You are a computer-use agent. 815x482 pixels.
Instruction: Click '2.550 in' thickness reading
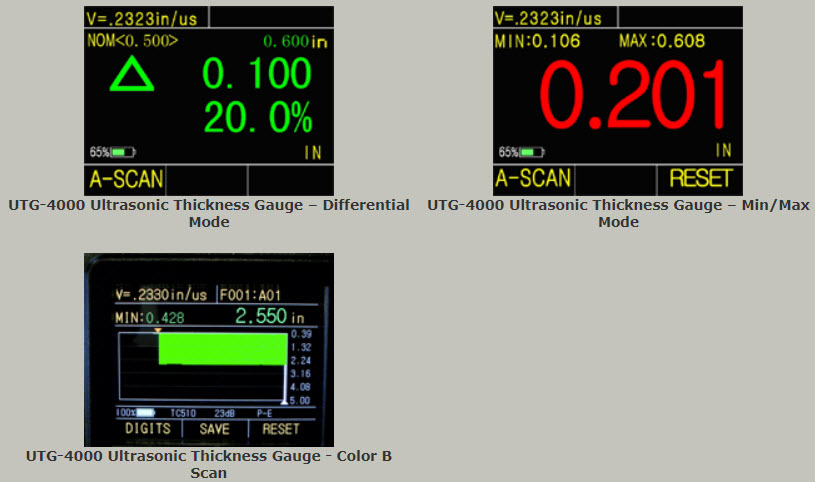click(270, 316)
